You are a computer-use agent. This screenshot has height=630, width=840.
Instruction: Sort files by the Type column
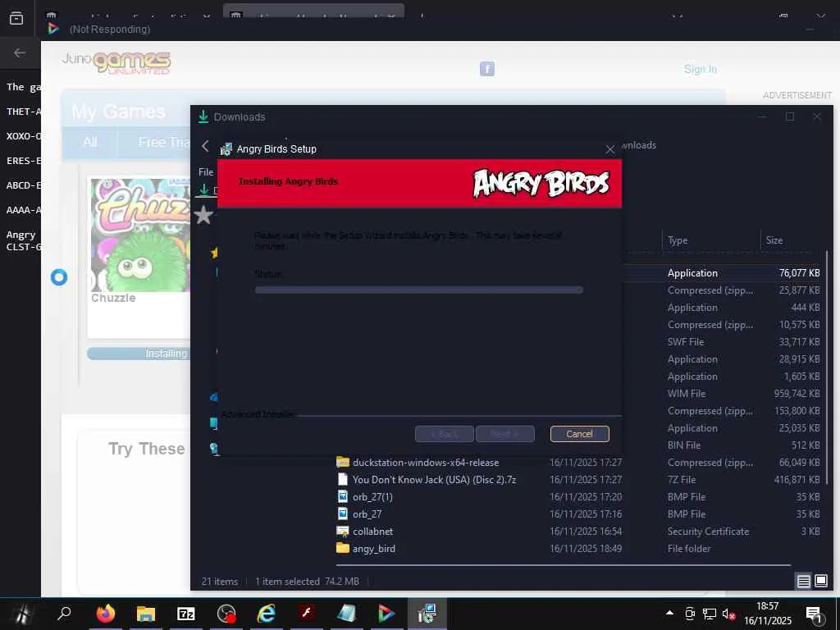[677, 240]
